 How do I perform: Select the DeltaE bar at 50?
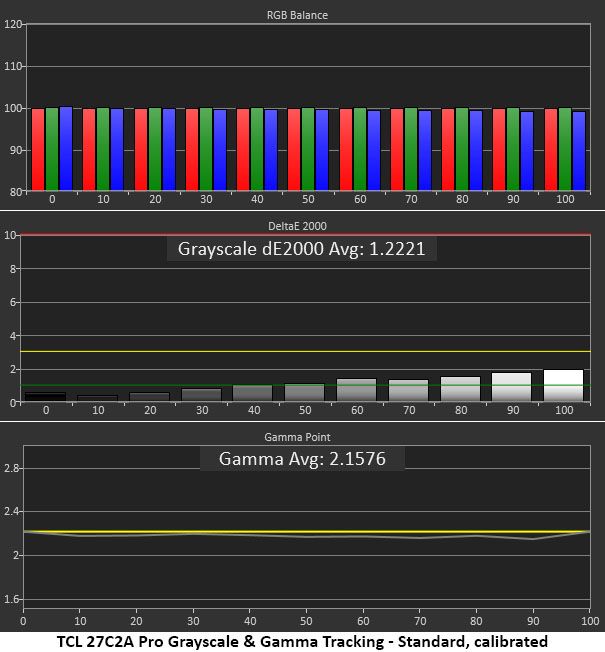304,393
